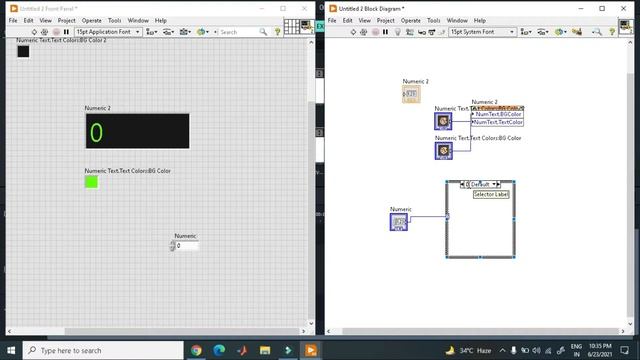This screenshot has height=360, width=640.
Task: Select the Numeric 2 terminal on block diagram
Action: [x=411, y=94]
